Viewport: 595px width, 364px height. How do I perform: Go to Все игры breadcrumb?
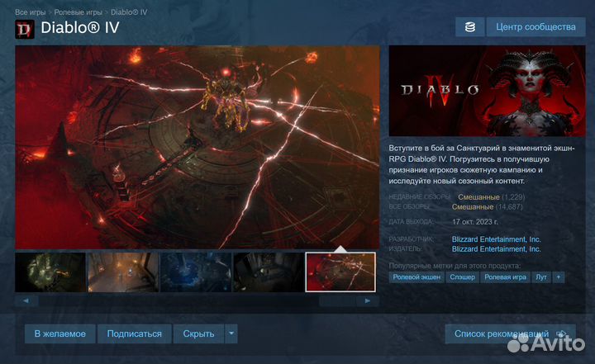click(31, 12)
